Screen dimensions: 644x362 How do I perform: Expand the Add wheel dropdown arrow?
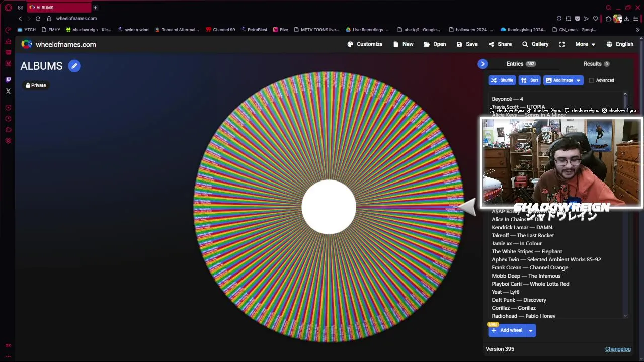(x=530, y=330)
